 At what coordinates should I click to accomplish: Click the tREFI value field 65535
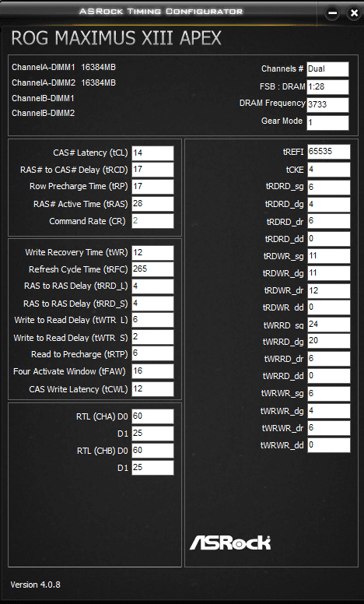point(329,152)
